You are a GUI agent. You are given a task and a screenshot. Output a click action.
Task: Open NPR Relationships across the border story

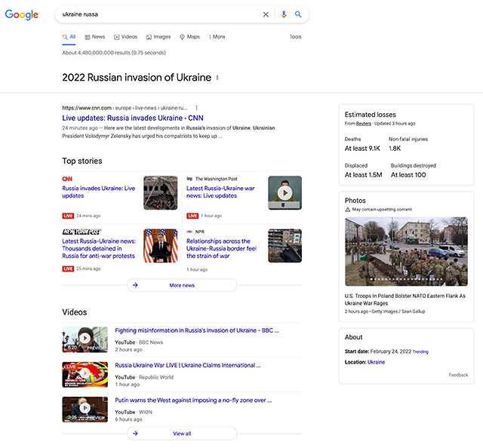[x=221, y=248]
